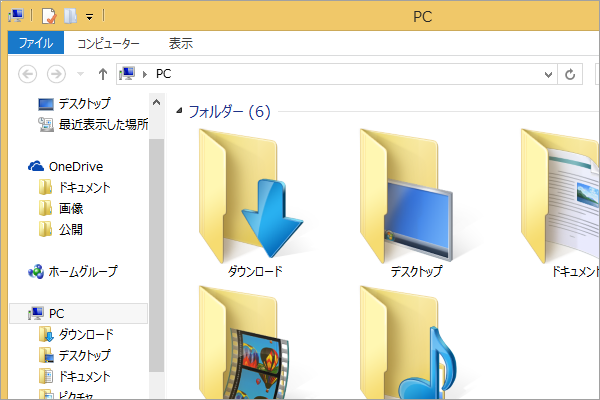
Task: Select the Music folder with note icon
Action: pos(408,343)
